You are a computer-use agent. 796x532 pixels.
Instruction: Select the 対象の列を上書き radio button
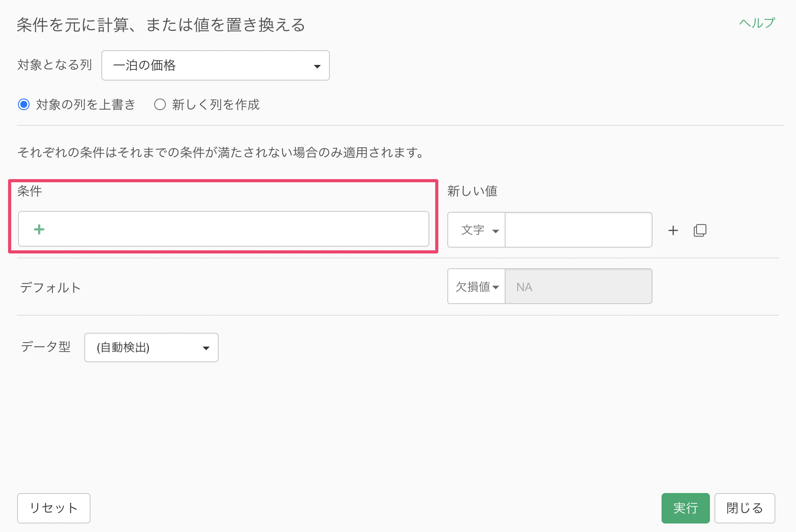click(24, 105)
